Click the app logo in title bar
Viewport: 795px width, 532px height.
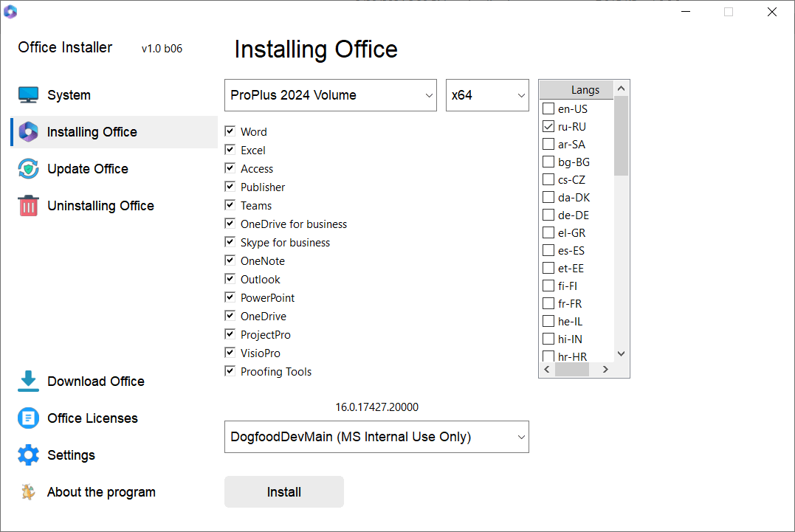tap(10, 11)
